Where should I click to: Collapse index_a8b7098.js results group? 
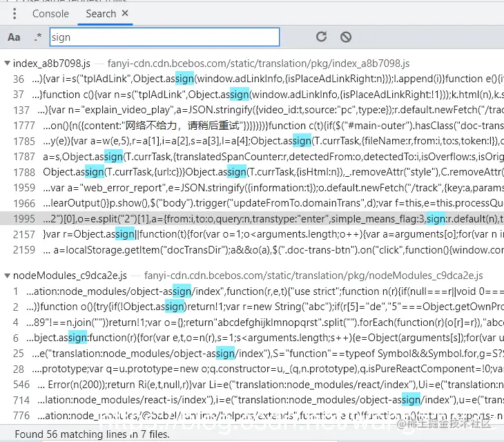7,63
